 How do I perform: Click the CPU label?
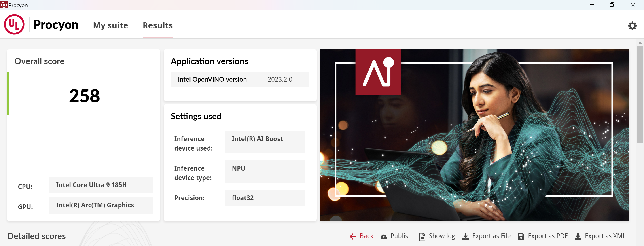(x=25, y=187)
